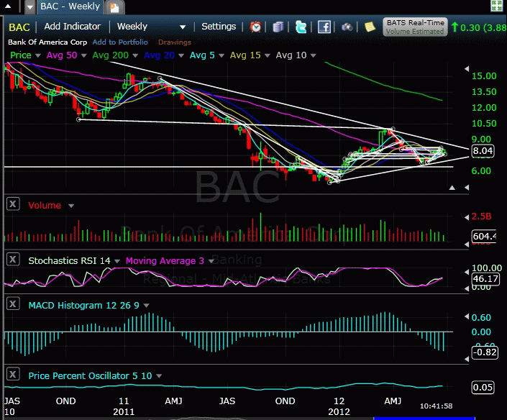The width and height of the screenshot is (507, 420).
Task: Click the camera snapshot icon
Action: tap(347, 27)
